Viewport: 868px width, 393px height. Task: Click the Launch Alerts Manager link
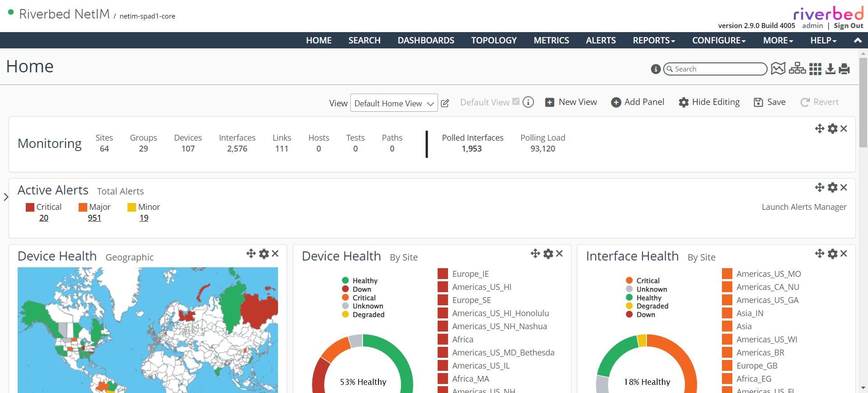[x=804, y=207]
